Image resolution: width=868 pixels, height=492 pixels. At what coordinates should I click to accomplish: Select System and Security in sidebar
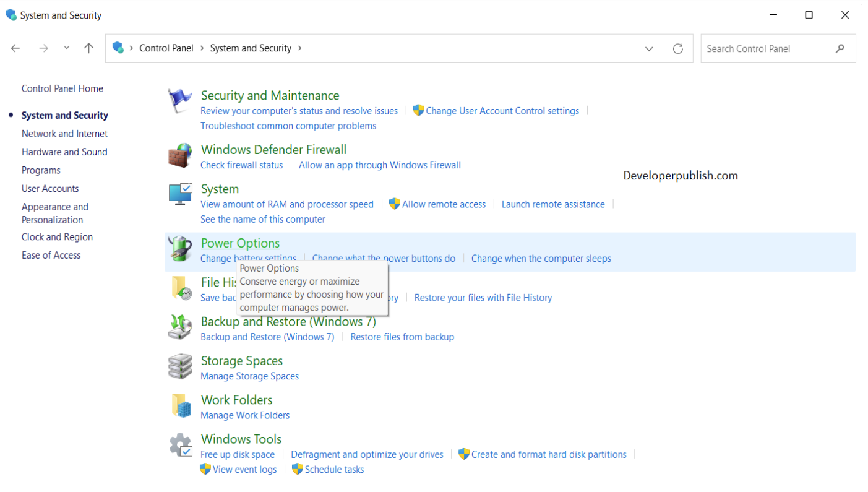[65, 115]
